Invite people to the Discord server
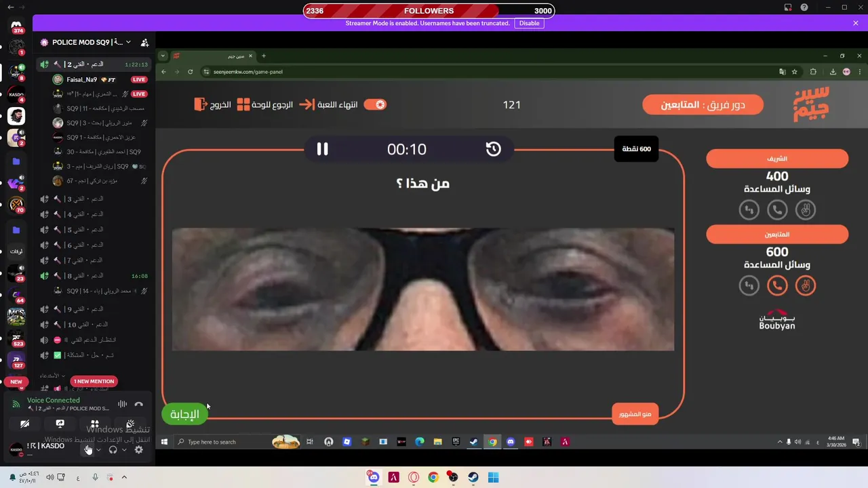This screenshot has height=488, width=868. tap(144, 42)
